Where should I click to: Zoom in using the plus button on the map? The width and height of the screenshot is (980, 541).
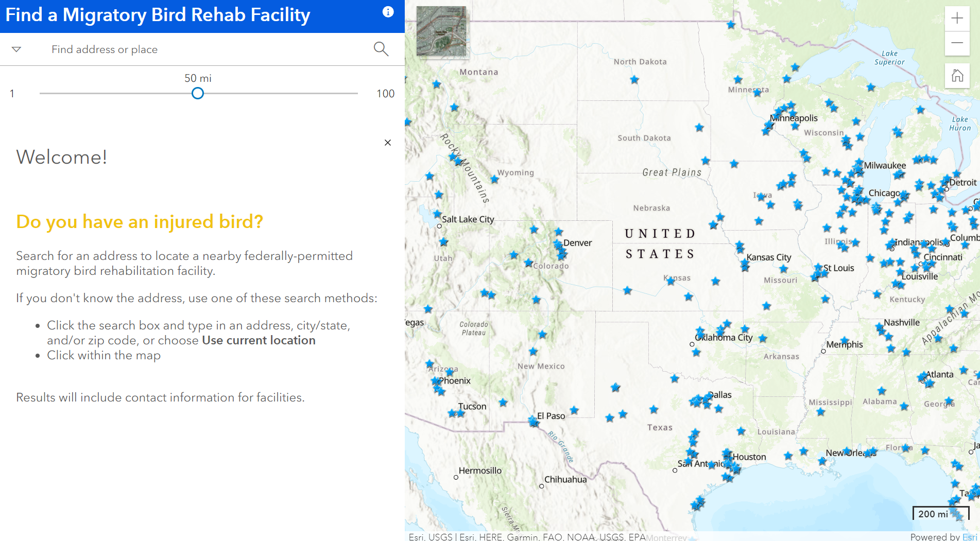(x=957, y=18)
